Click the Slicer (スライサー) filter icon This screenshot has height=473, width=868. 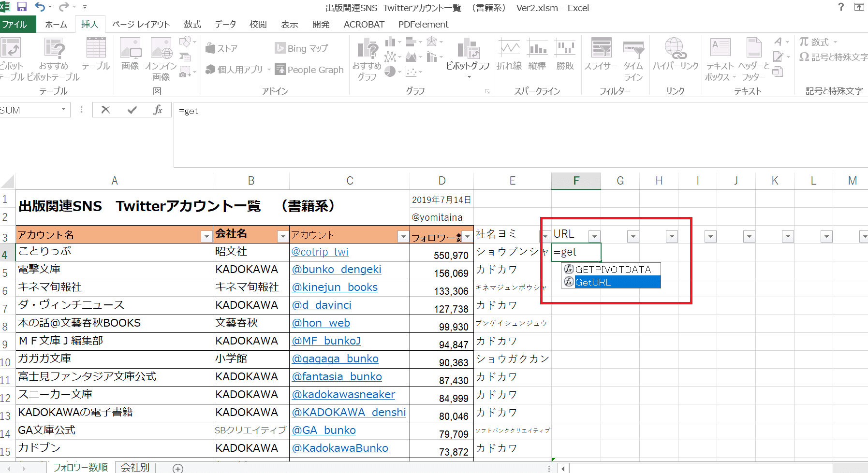tap(601, 54)
